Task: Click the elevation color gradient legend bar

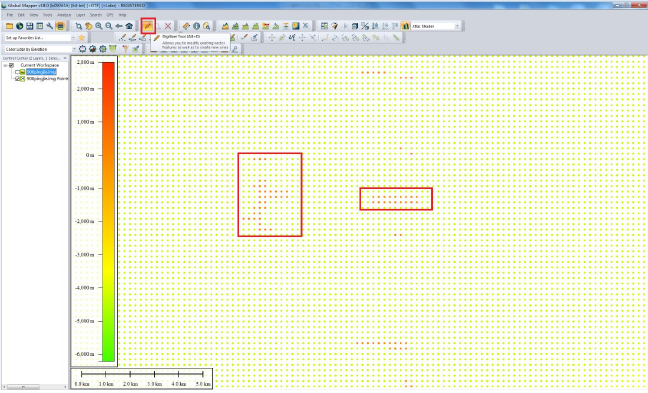Action: [x=108, y=212]
